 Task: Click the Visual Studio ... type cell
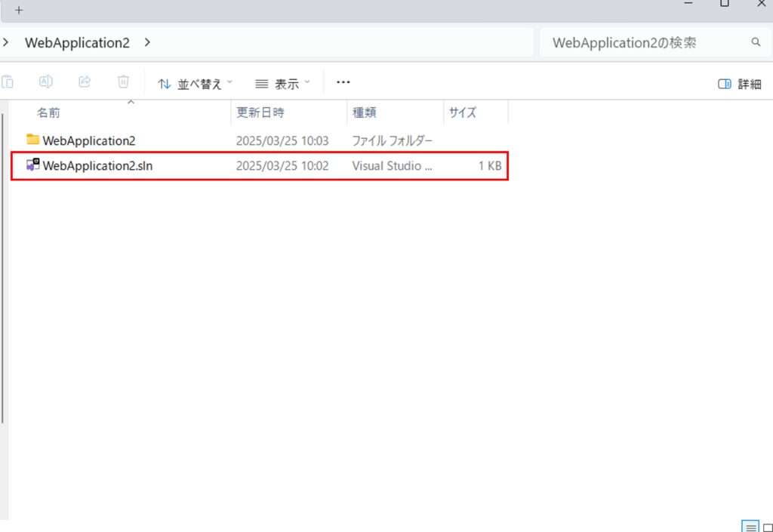tap(393, 166)
